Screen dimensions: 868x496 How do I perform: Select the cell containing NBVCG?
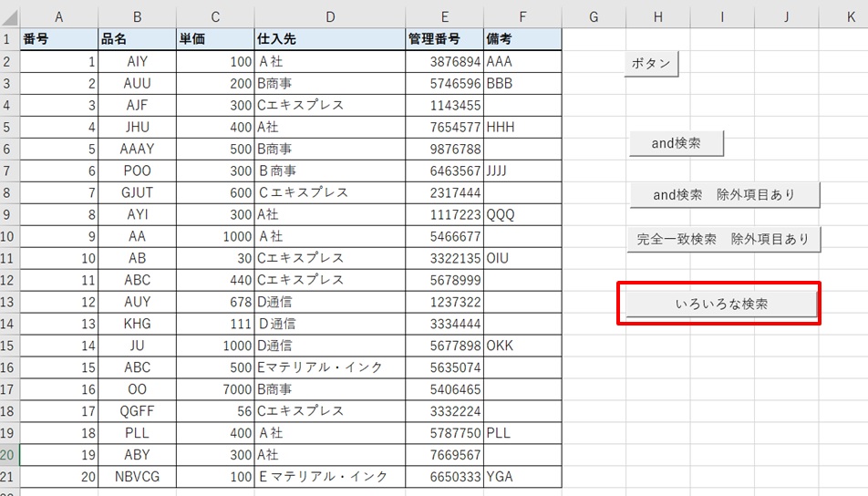point(138,477)
